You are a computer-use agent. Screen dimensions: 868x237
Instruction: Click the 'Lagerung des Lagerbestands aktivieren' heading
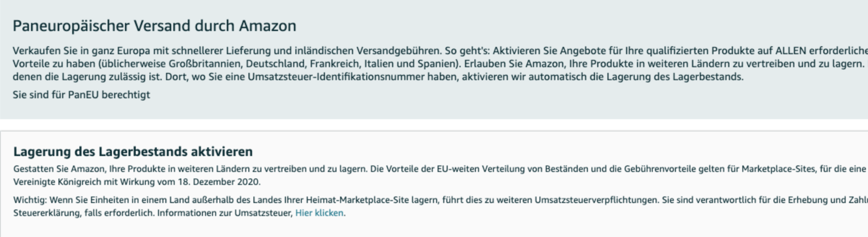(x=133, y=151)
